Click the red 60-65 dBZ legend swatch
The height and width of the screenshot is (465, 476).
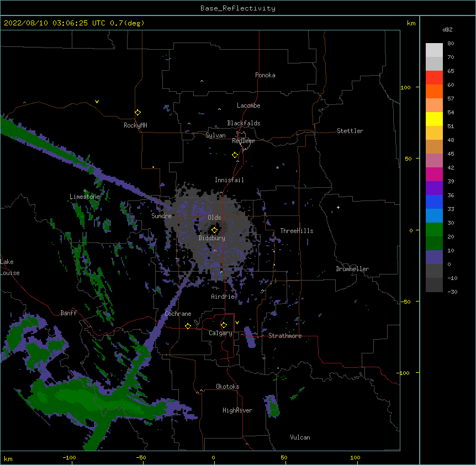pyautogui.click(x=434, y=78)
